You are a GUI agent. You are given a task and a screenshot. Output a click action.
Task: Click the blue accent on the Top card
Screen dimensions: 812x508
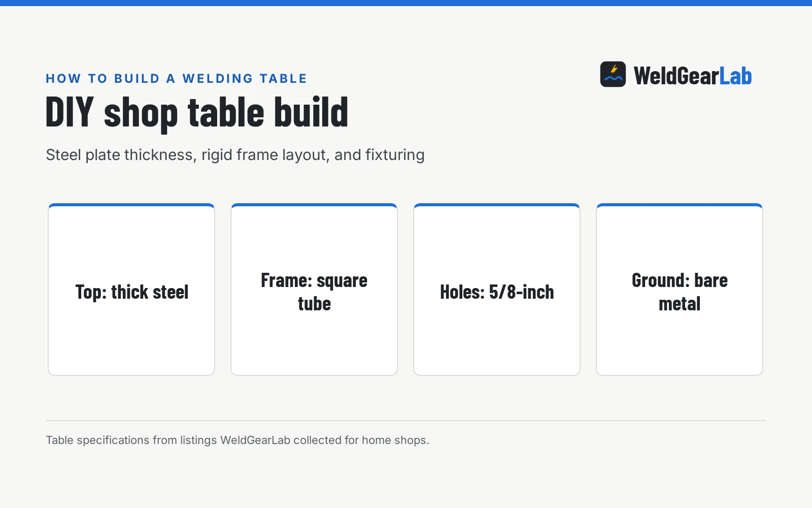[x=131, y=205]
